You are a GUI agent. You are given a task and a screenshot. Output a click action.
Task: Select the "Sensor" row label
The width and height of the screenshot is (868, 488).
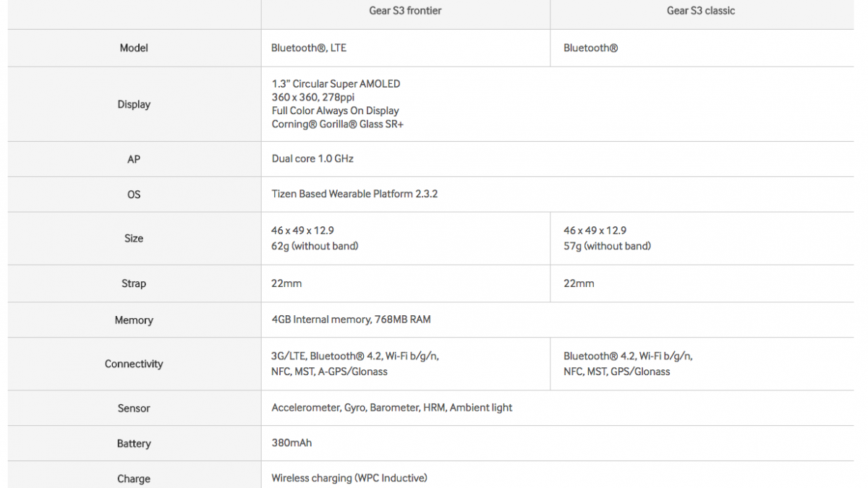pos(134,408)
